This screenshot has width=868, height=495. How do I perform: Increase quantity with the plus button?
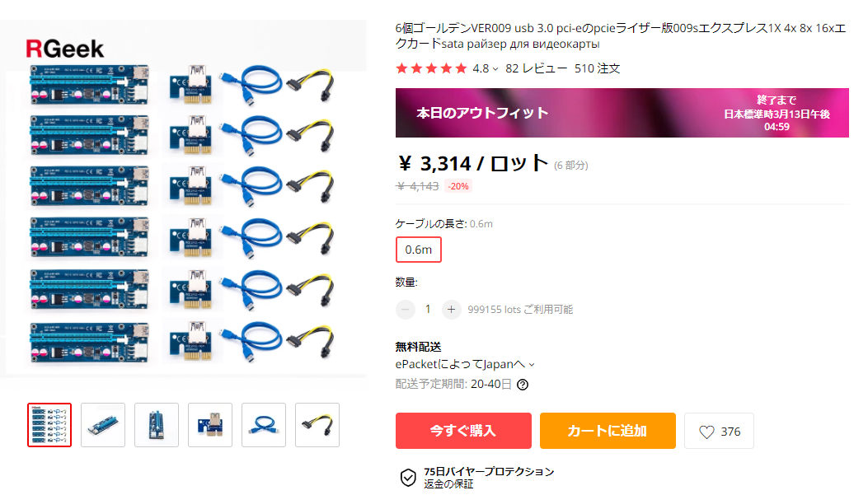(451, 309)
